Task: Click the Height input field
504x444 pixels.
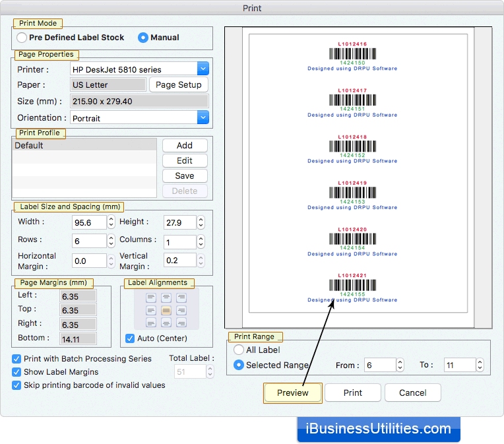Action: coord(179,222)
